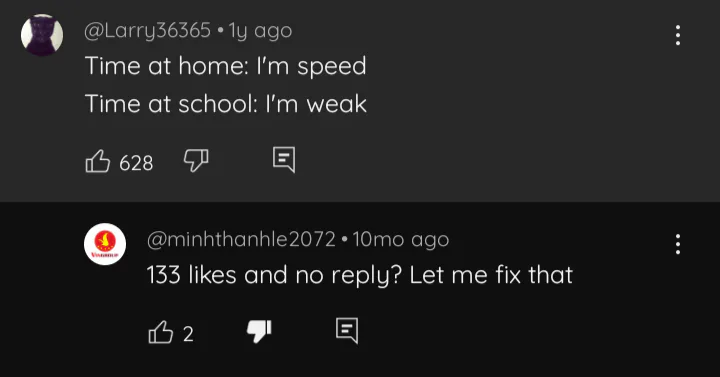720x377 pixels.
Task: Visit the @Larry36365 channel link
Action: tap(147, 31)
